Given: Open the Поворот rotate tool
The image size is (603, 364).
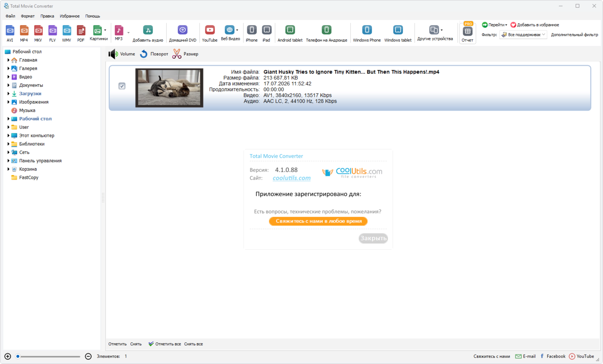Looking at the screenshot, I should pos(154,54).
